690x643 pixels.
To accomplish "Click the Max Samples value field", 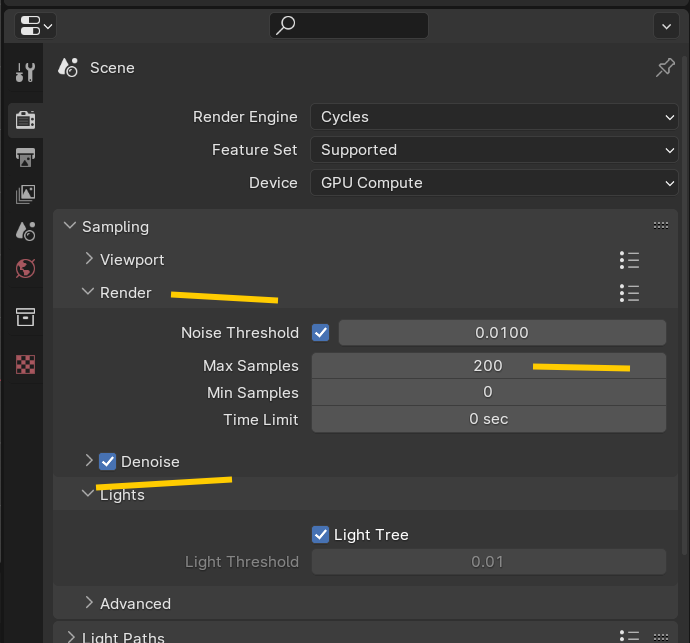I will click(x=488, y=366).
